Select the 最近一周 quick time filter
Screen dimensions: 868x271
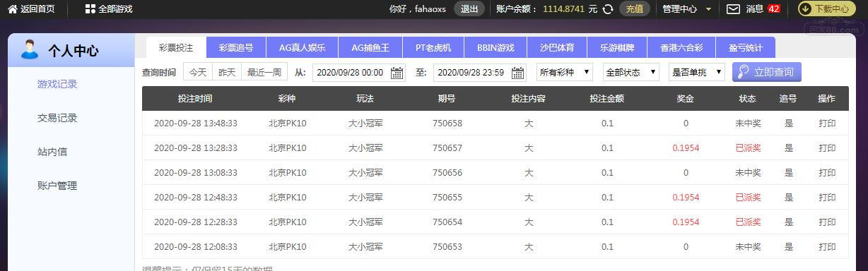264,72
